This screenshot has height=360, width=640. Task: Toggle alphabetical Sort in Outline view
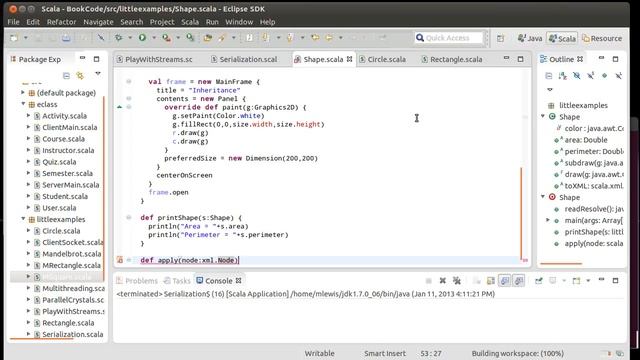tap(562, 76)
